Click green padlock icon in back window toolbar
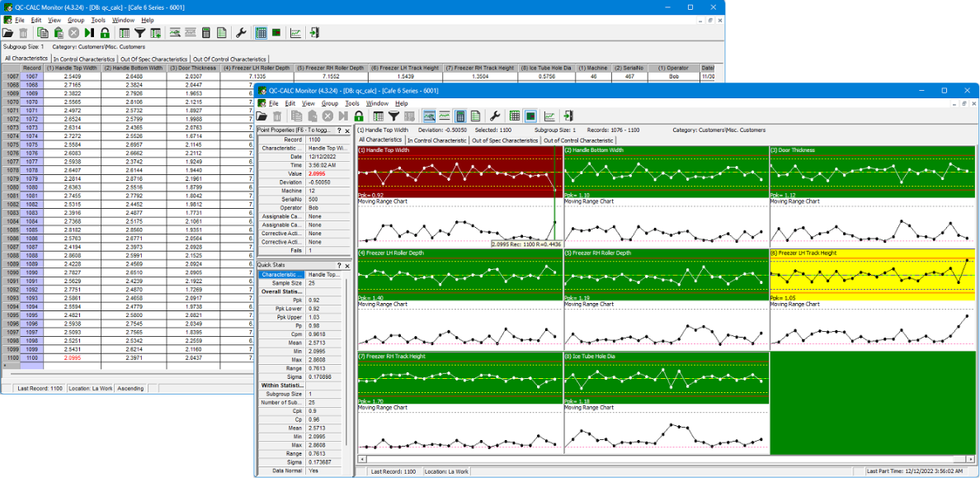The height and width of the screenshot is (478, 980). [105, 32]
